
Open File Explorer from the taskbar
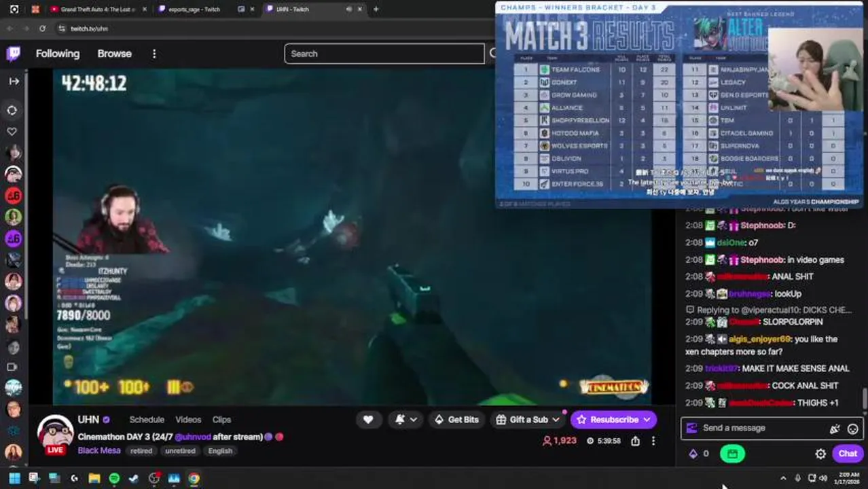(94, 479)
